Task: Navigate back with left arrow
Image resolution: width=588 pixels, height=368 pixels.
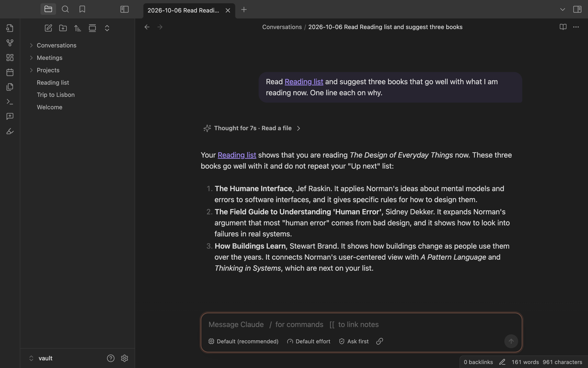Action: click(147, 27)
